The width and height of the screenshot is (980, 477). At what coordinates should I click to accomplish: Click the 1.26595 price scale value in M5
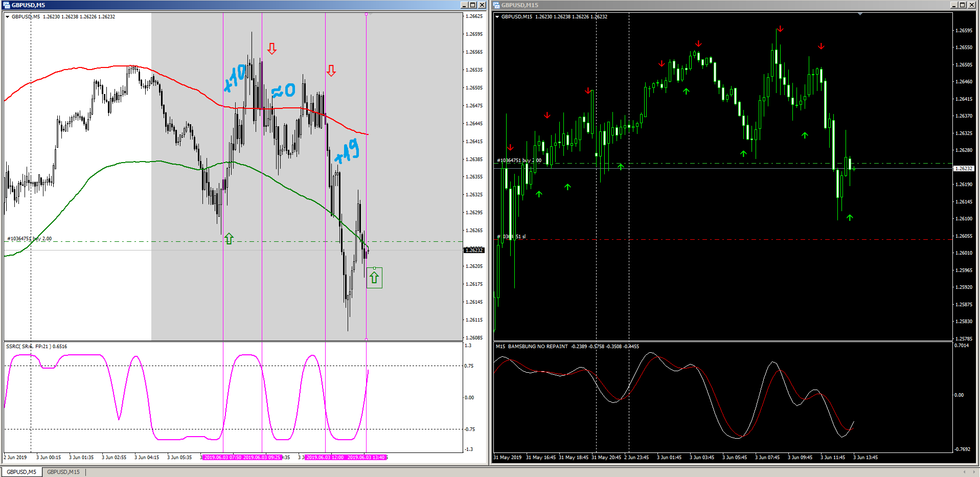pos(474,34)
